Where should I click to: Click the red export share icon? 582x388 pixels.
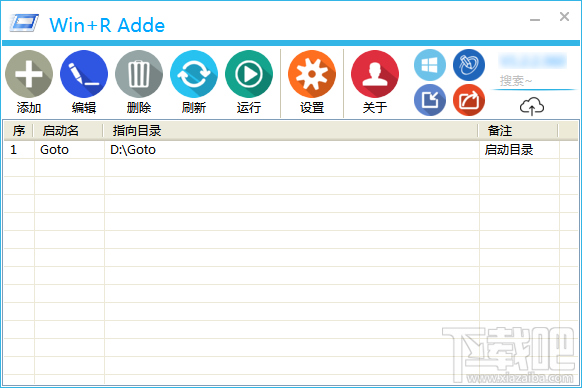(469, 100)
